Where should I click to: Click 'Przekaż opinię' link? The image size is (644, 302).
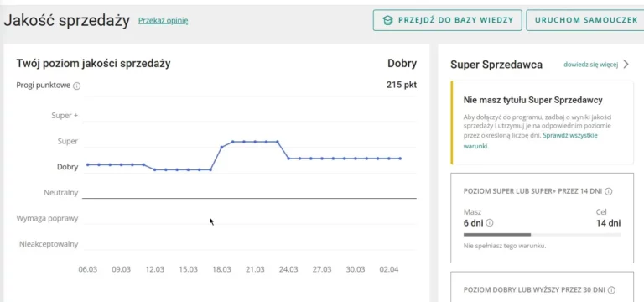coord(163,20)
